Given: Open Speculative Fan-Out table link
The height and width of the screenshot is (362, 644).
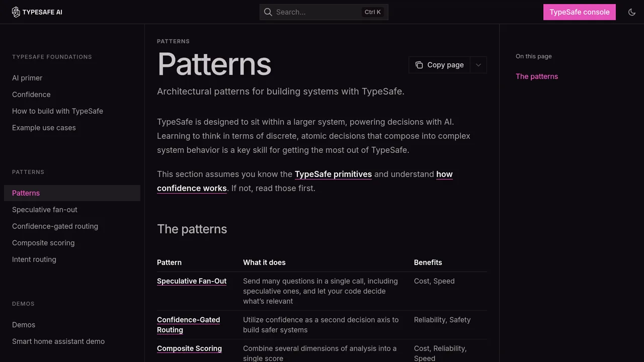Looking at the screenshot, I should (192, 281).
